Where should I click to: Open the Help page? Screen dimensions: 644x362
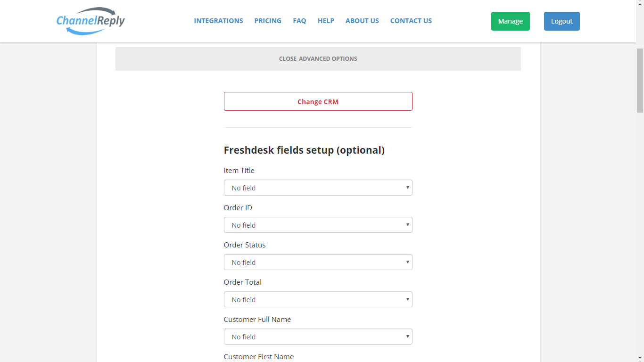pyautogui.click(x=326, y=21)
